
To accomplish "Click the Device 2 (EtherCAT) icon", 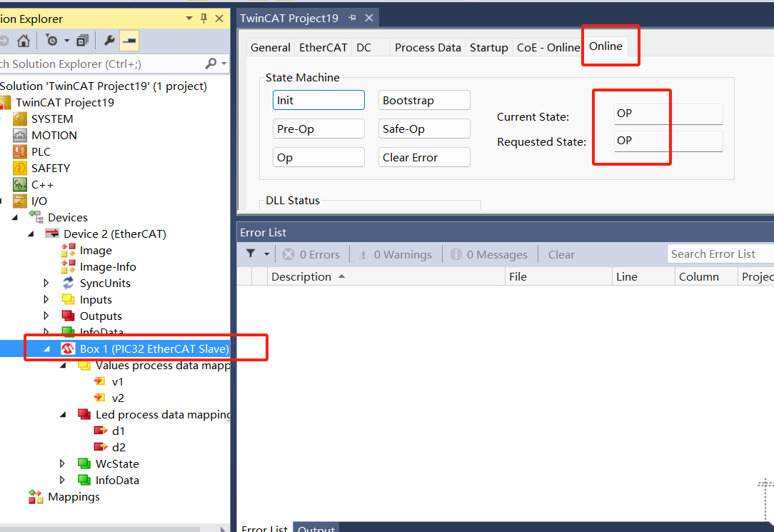I will [x=52, y=234].
